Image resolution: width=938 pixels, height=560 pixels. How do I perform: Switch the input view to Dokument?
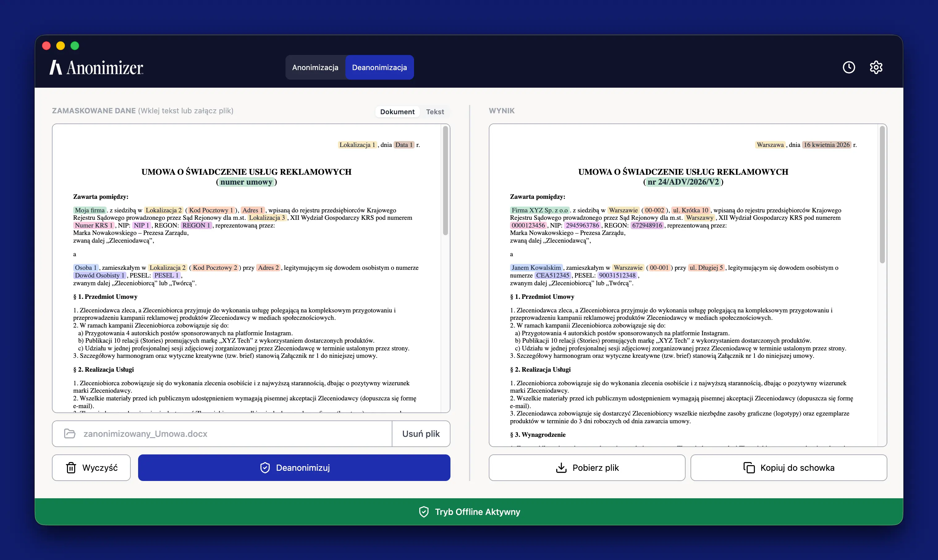coord(397,112)
